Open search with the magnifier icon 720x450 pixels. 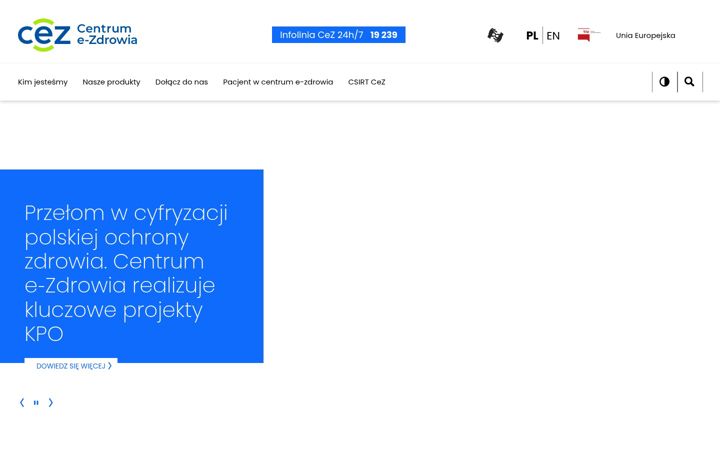(x=689, y=82)
